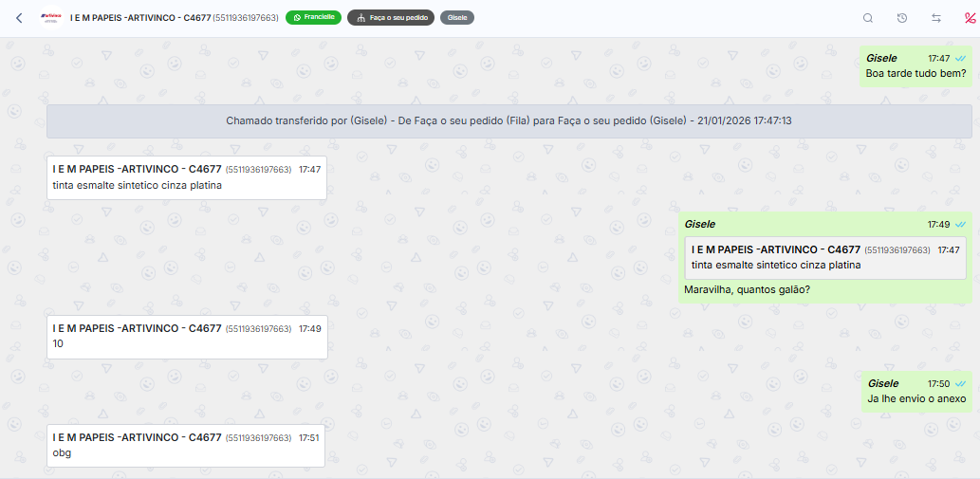Click the transfer arrows icon
Image resolution: width=980 pixels, height=479 pixels.
pyautogui.click(x=936, y=18)
